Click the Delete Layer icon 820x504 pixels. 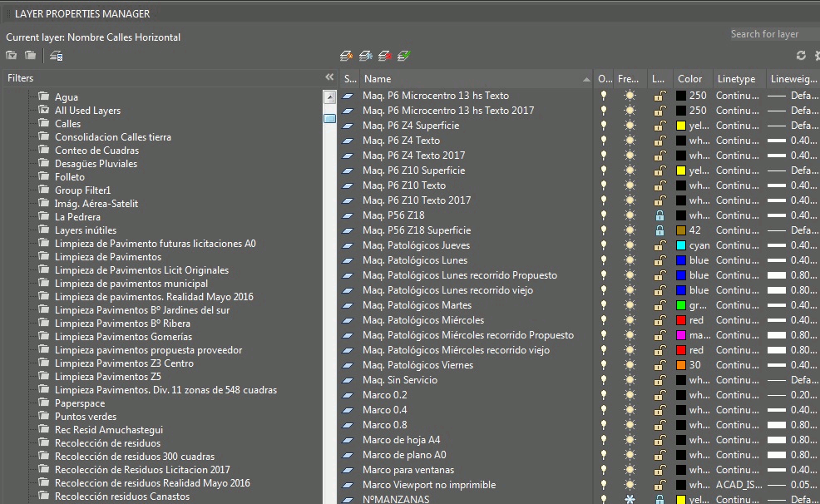[385, 56]
